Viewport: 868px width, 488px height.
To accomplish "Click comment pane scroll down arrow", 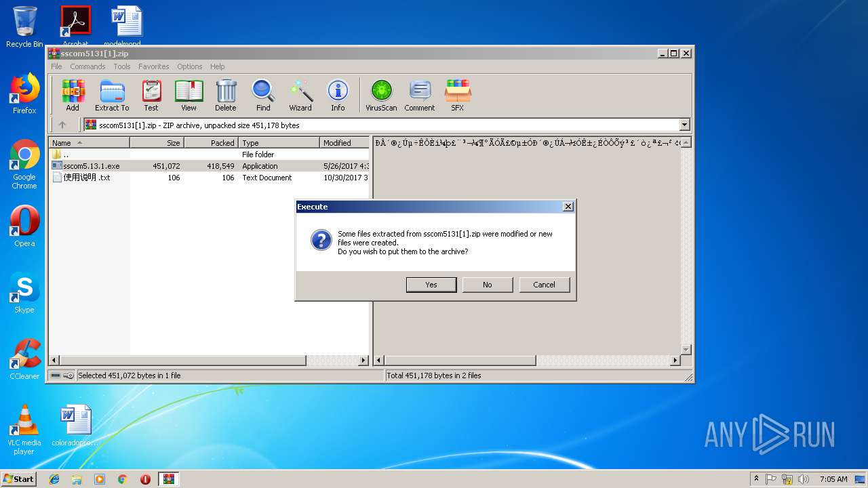I will pos(686,350).
